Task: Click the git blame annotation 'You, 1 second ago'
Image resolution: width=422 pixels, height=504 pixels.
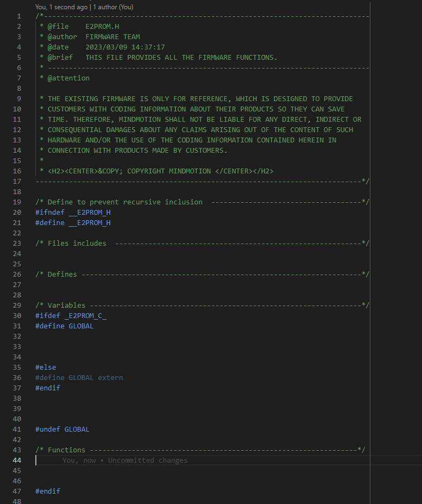Action: click(x=61, y=7)
